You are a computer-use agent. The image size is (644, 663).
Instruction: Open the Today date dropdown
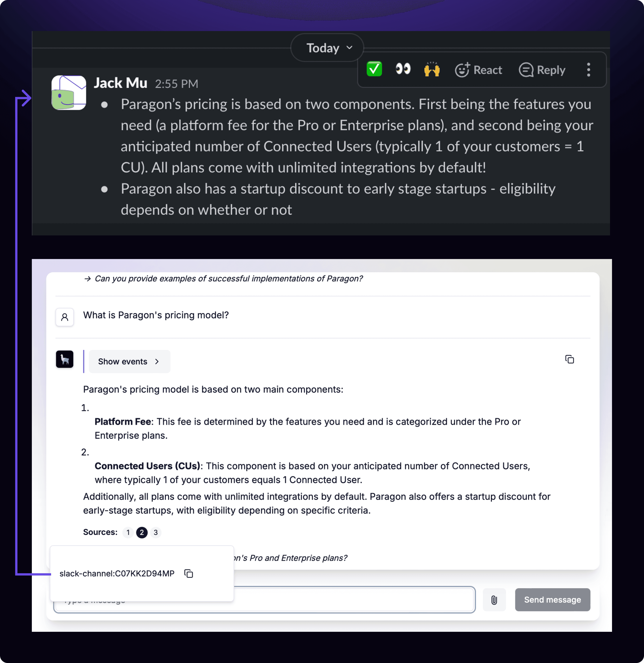[x=327, y=48]
